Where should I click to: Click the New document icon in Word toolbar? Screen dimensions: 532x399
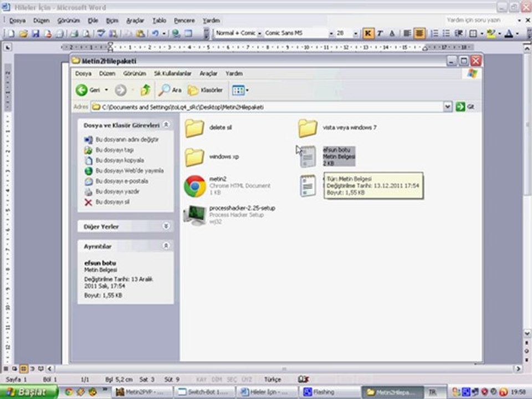[x=11, y=33]
